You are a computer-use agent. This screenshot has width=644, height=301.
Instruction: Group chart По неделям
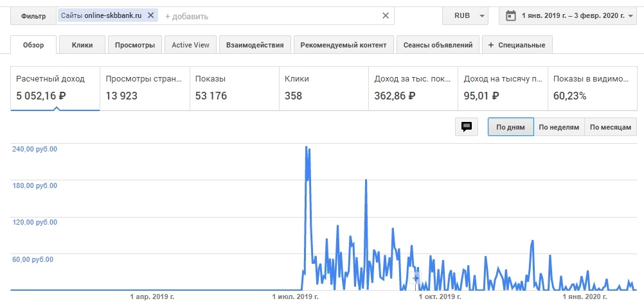(x=559, y=127)
